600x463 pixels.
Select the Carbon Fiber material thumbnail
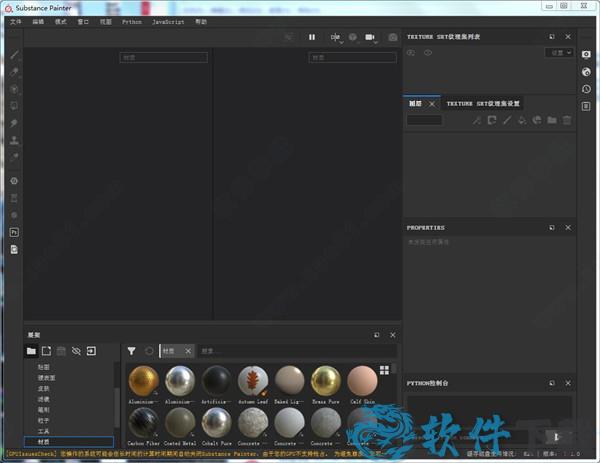143,422
